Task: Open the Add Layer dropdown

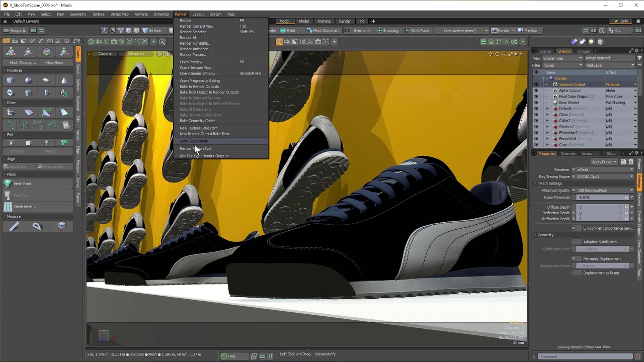Action: 610,65
